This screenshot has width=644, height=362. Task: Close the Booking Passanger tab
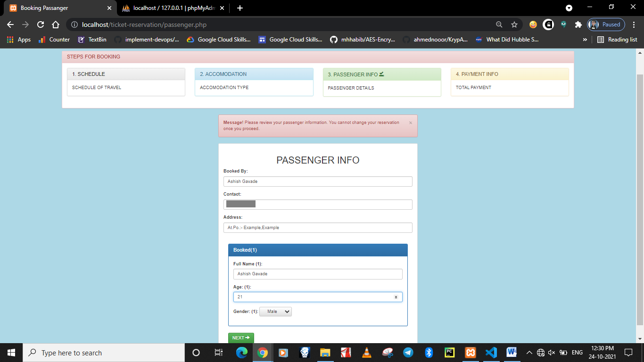pos(109,8)
